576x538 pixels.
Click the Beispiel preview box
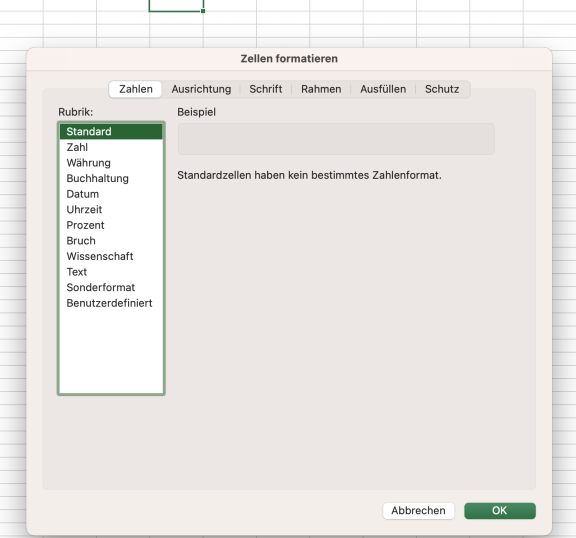336,139
